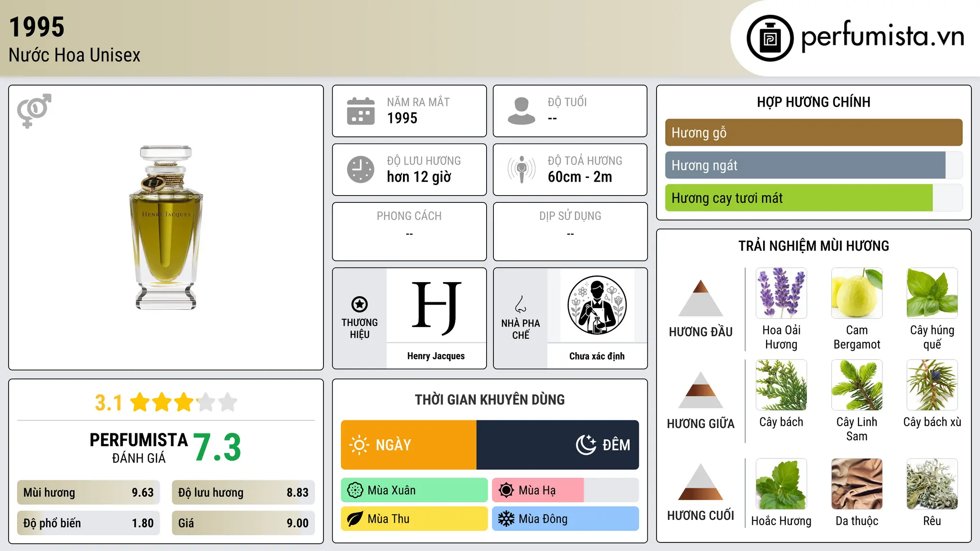Click the flower icon beside Mùa Xuân
980x551 pixels.
[355, 490]
